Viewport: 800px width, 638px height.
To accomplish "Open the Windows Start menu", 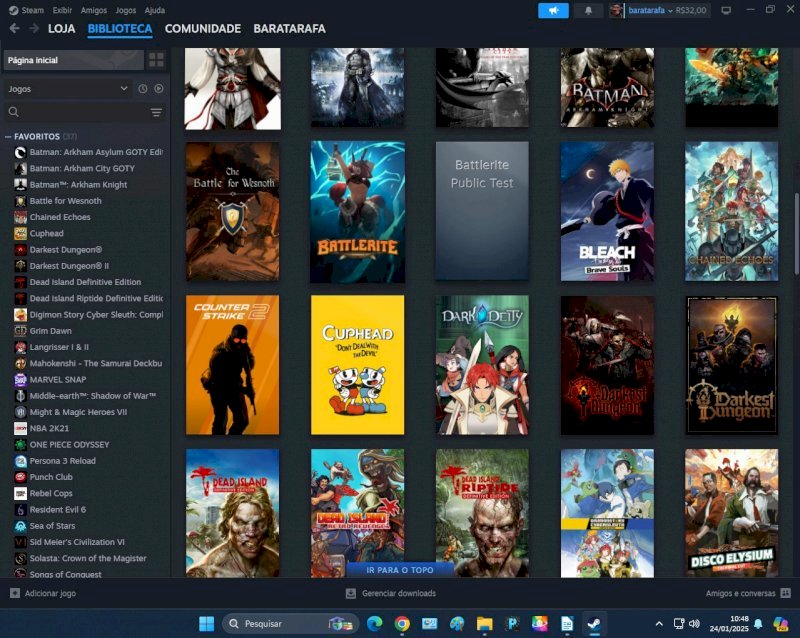I will click(x=207, y=624).
